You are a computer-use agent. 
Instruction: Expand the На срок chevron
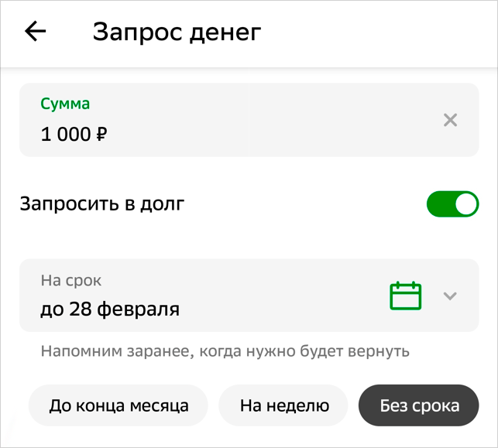pyautogui.click(x=450, y=296)
